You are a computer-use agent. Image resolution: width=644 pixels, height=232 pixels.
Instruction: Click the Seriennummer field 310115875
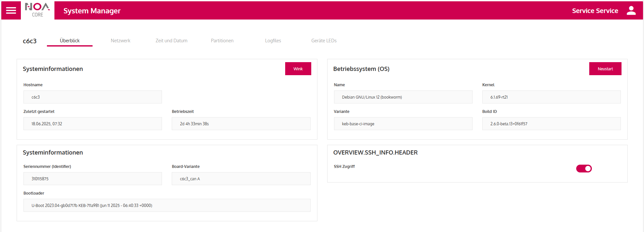(x=93, y=179)
